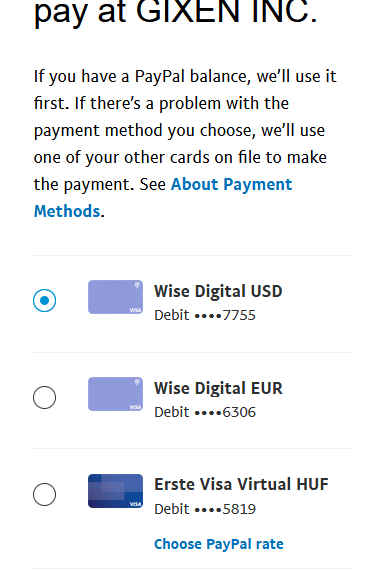Viewport: 378px width, 570px height.
Task: Click Visa logo on the Erste card
Action: (135, 504)
